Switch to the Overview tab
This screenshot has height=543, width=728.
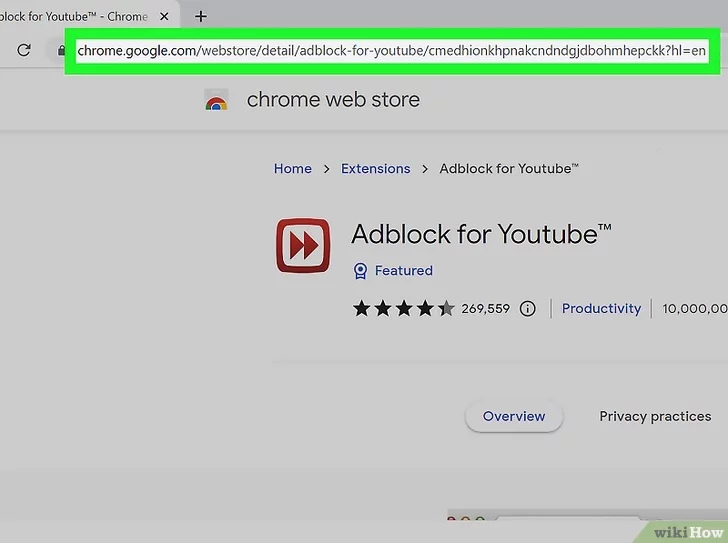(x=514, y=417)
